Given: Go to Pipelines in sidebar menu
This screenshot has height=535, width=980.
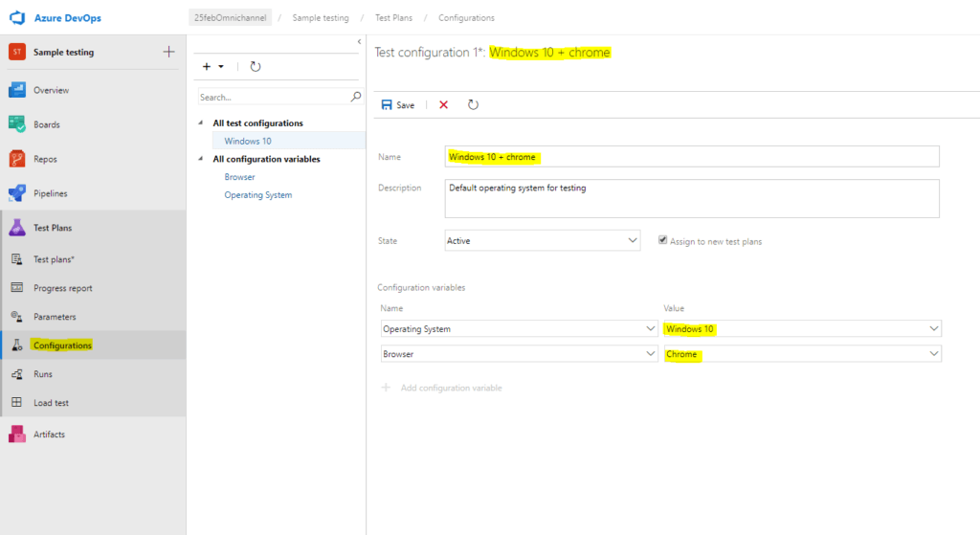Looking at the screenshot, I should [51, 193].
